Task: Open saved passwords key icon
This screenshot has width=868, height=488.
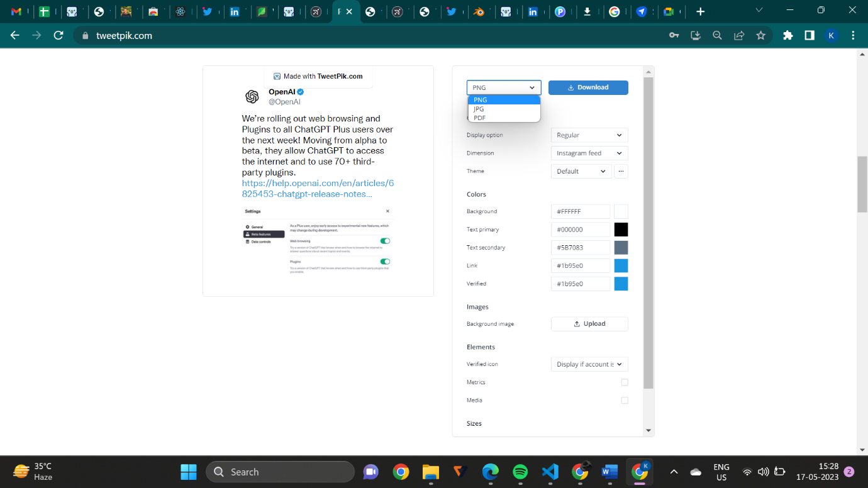Action: 674,36
